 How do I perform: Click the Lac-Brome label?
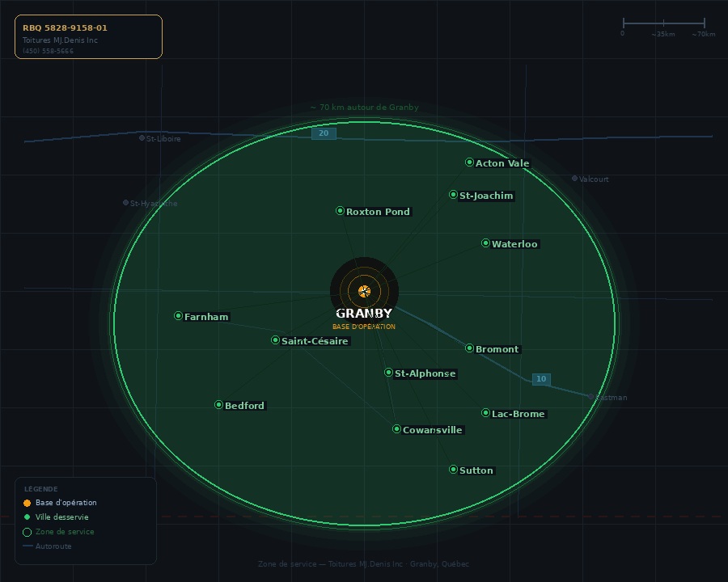[518, 414]
